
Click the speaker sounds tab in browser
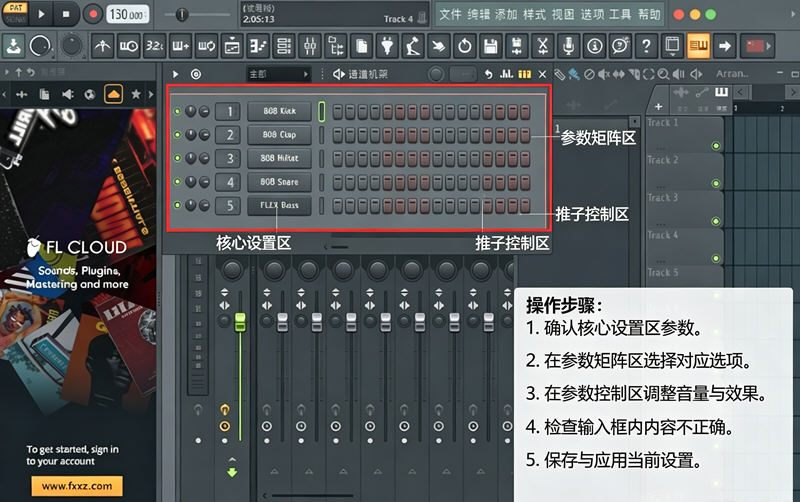point(67,94)
